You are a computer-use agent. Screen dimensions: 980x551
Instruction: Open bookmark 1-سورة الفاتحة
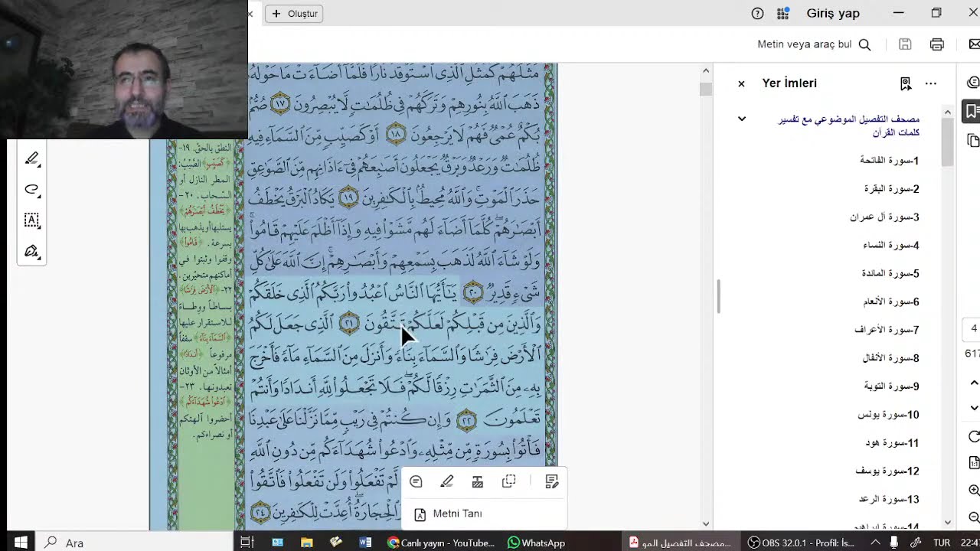[889, 161]
